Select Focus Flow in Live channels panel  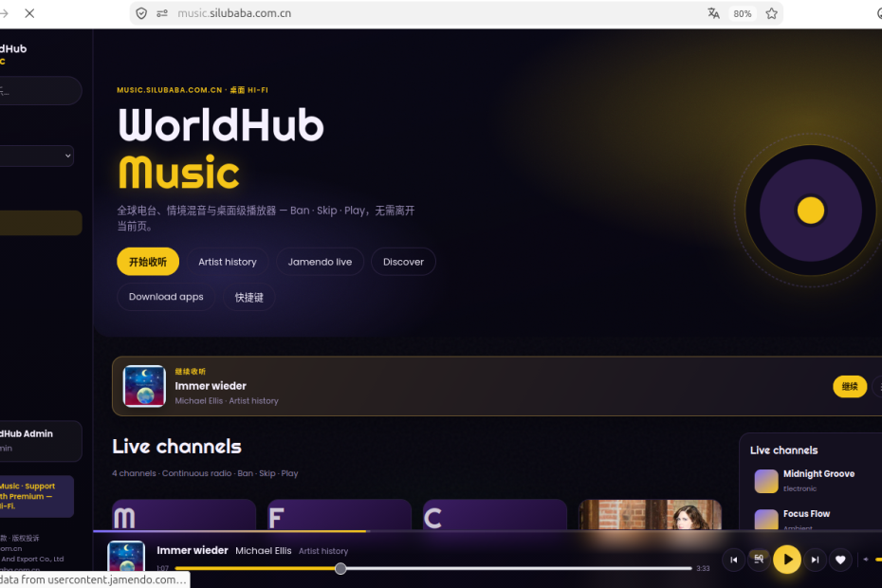point(818,519)
